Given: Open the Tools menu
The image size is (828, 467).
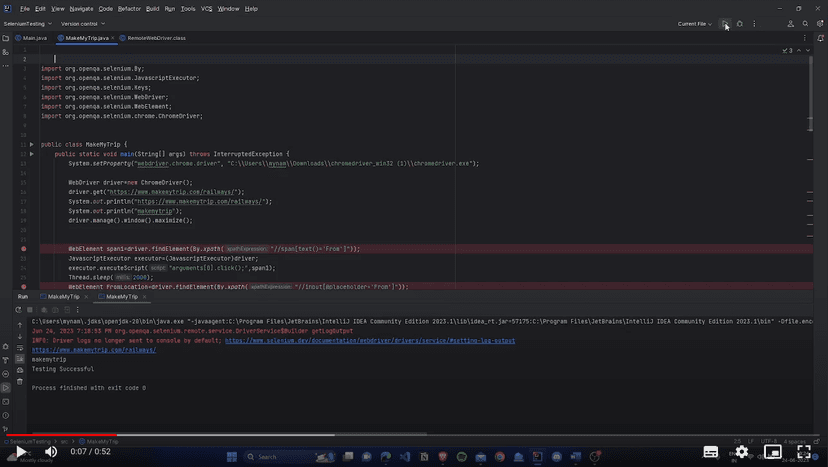Looking at the screenshot, I should 188,9.
